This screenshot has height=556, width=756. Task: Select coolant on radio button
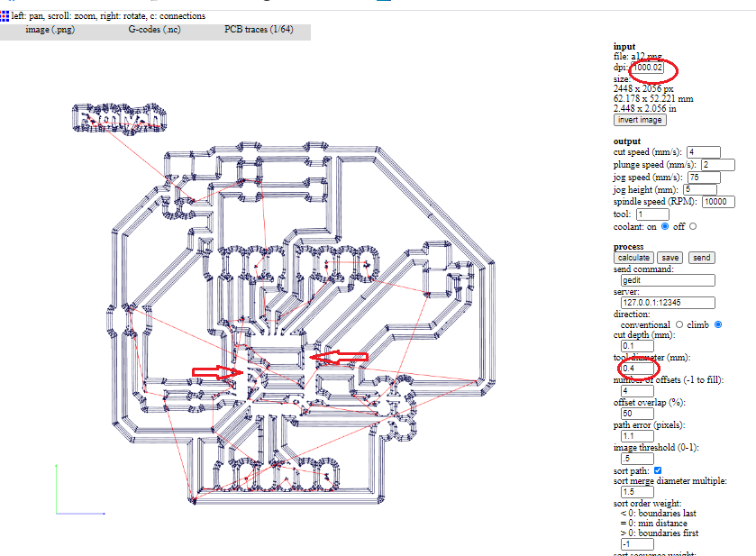[x=665, y=226]
